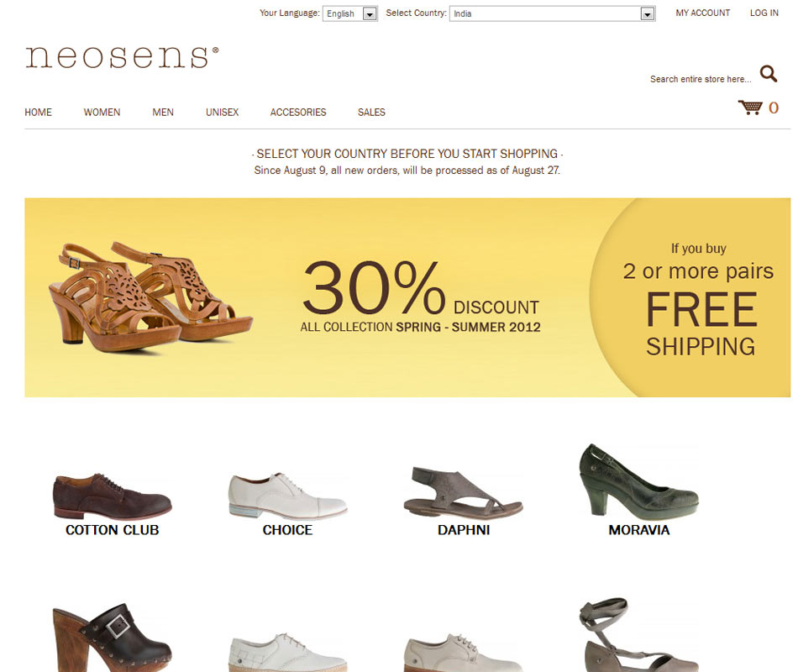
Task: Open the WOMEN menu
Action: click(102, 112)
